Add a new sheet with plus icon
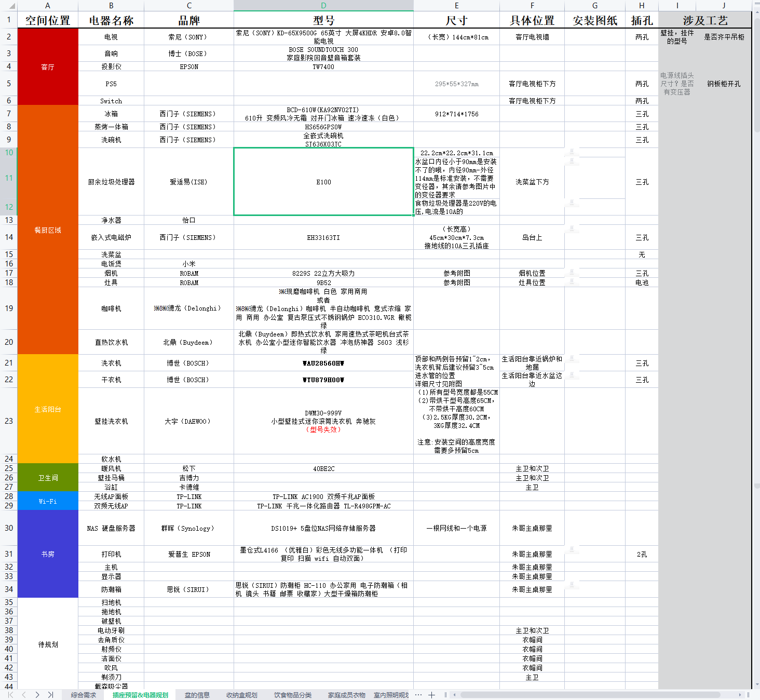 click(x=431, y=695)
